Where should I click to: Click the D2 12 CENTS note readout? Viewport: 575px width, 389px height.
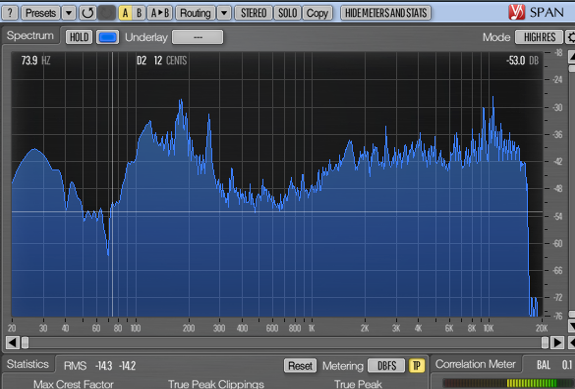(x=161, y=60)
